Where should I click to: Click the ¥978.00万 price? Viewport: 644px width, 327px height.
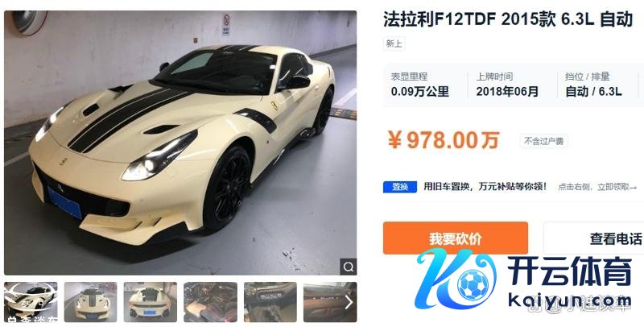(444, 140)
